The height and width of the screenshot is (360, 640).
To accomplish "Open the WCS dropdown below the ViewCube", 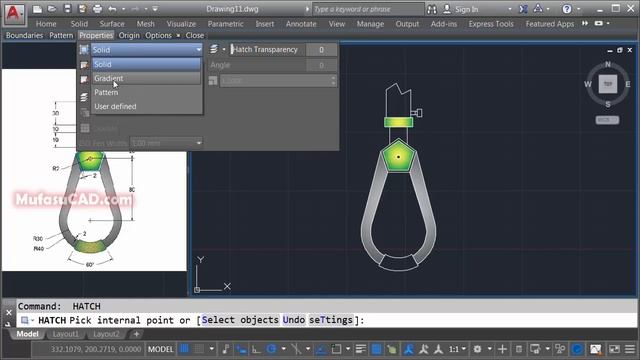I will click(607, 120).
